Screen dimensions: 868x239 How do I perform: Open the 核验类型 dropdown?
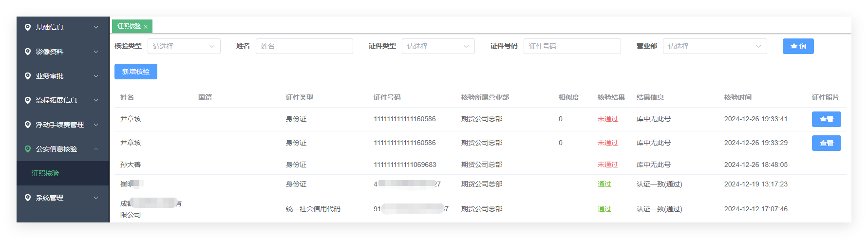click(184, 46)
